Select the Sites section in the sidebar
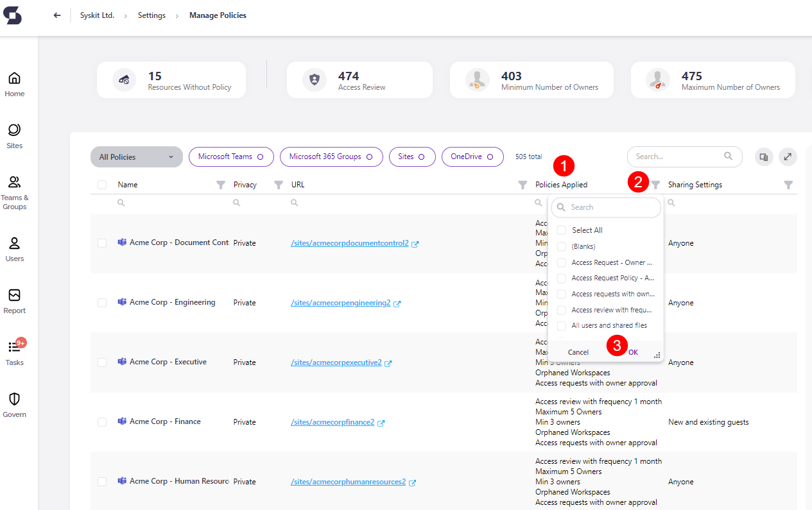812x510 pixels. point(14,135)
